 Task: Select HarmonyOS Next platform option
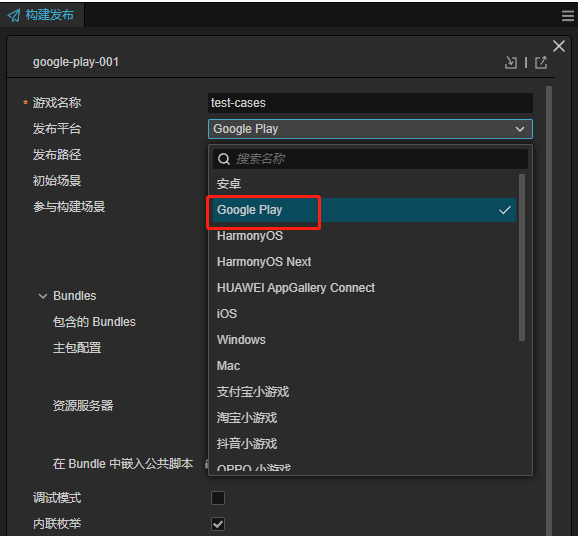pyautogui.click(x=364, y=262)
